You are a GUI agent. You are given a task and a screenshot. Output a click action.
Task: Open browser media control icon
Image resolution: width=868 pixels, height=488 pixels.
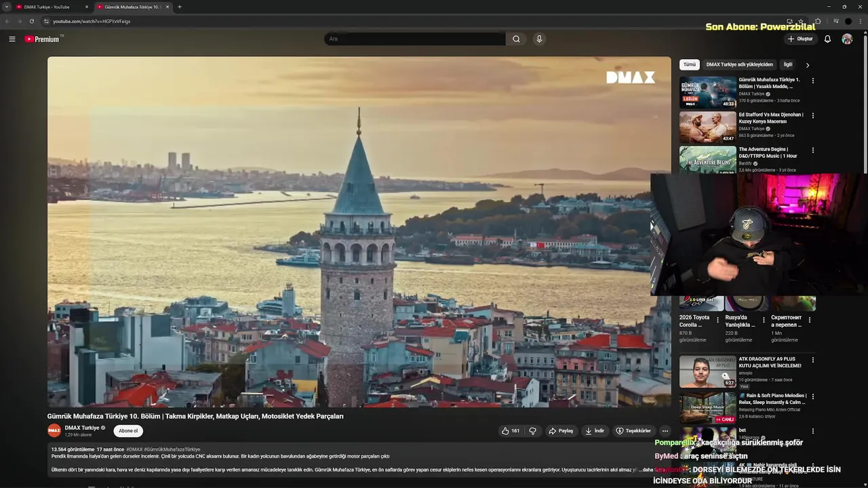(835, 21)
